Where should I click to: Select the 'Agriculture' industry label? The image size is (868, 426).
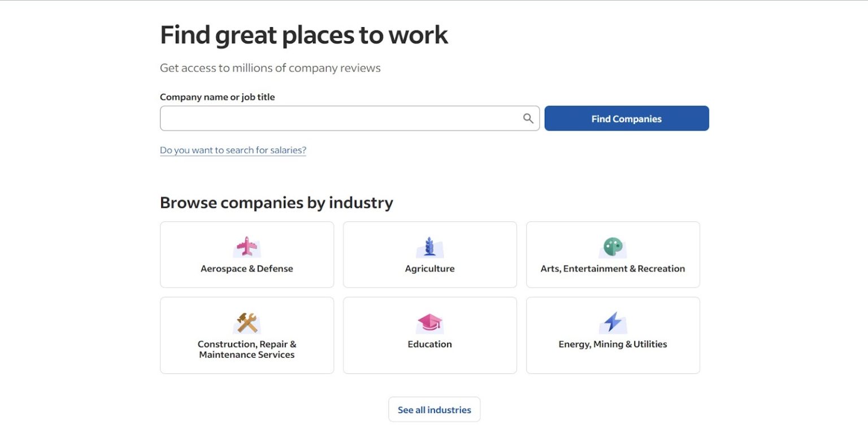point(429,269)
